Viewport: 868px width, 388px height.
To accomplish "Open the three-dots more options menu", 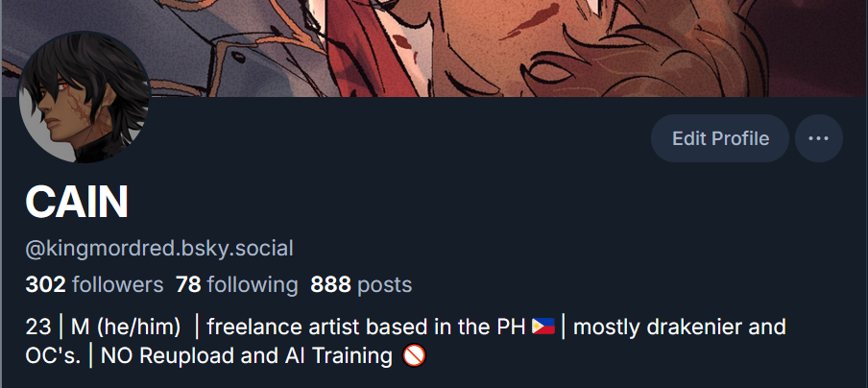I will click(x=819, y=138).
